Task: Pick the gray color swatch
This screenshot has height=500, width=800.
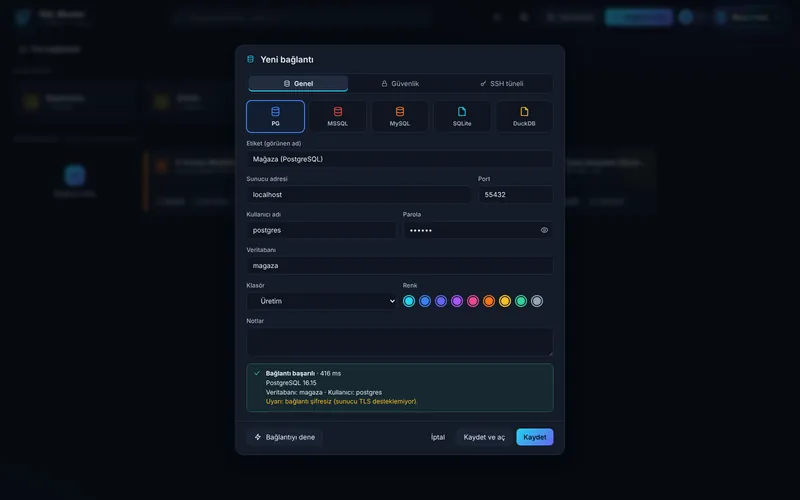Action: 537,301
